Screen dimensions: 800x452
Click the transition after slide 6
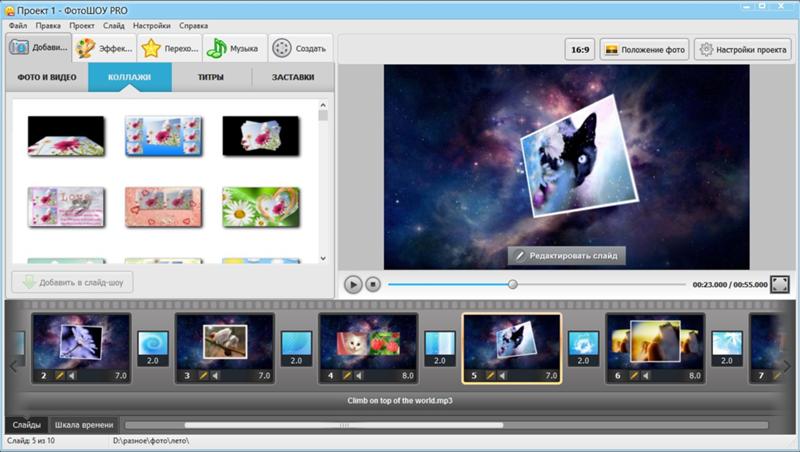coord(727,348)
